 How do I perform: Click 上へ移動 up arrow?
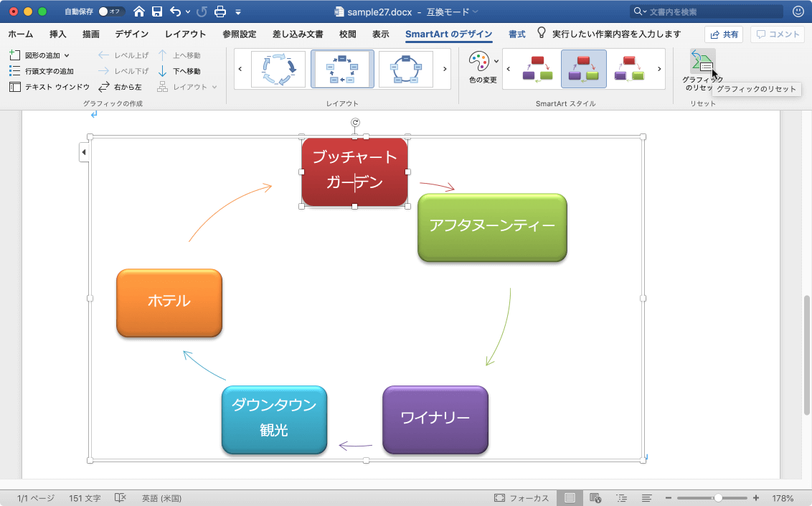point(179,55)
